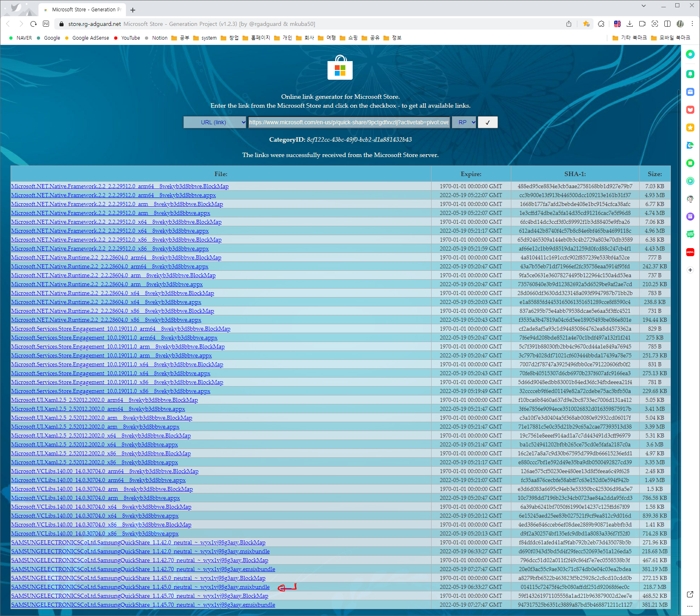Open the Naver home icon beside reload
Image resolution: width=700 pixels, height=616 pixels.
pyautogui.click(x=46, y=24)
